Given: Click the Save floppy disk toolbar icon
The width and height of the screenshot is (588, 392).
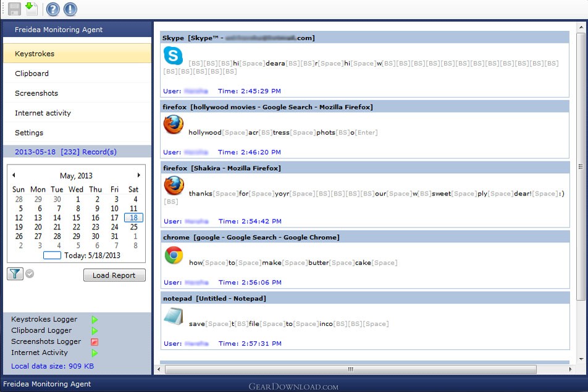Looking at the screenshot, I should pos(14,9).
